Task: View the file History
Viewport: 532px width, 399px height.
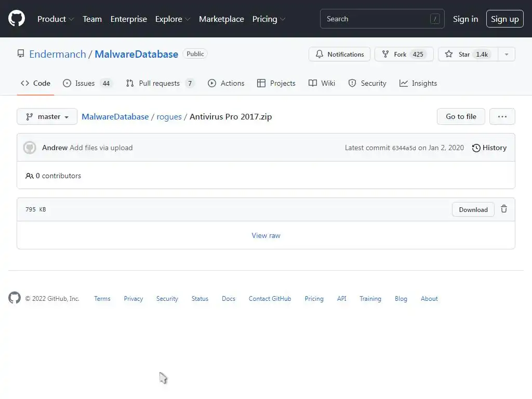Action: click(489, 148)
